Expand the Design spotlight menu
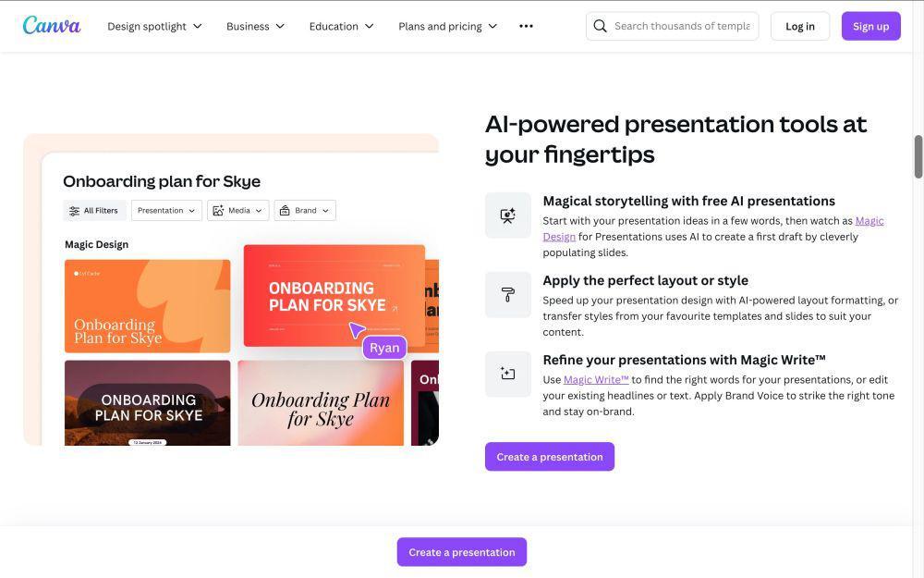 (x=154, y=26)
